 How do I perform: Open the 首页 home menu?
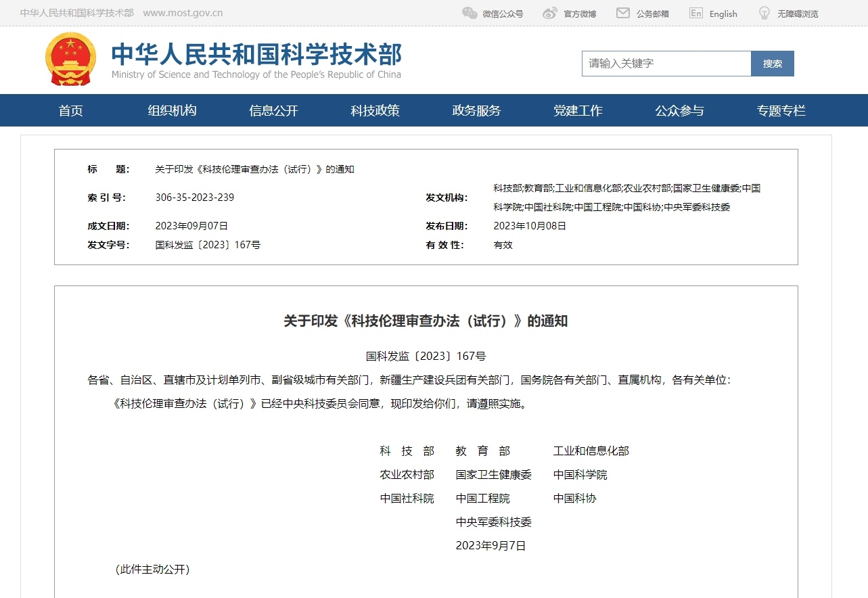71,110
